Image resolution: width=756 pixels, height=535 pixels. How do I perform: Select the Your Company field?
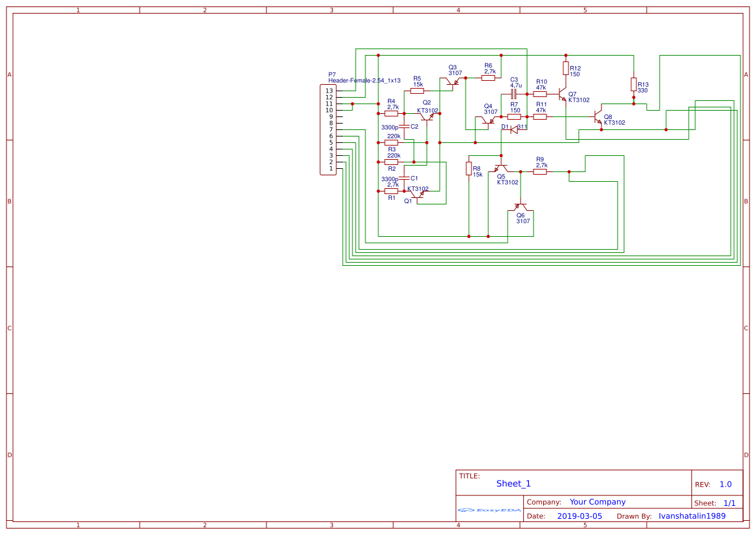pos(598,502)
